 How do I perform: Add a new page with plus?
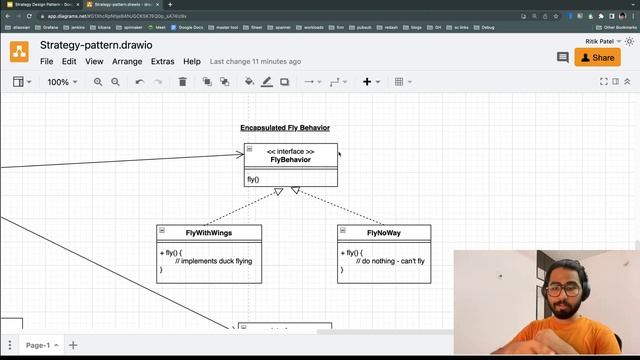pyautogui.click(x=73, y=345)
